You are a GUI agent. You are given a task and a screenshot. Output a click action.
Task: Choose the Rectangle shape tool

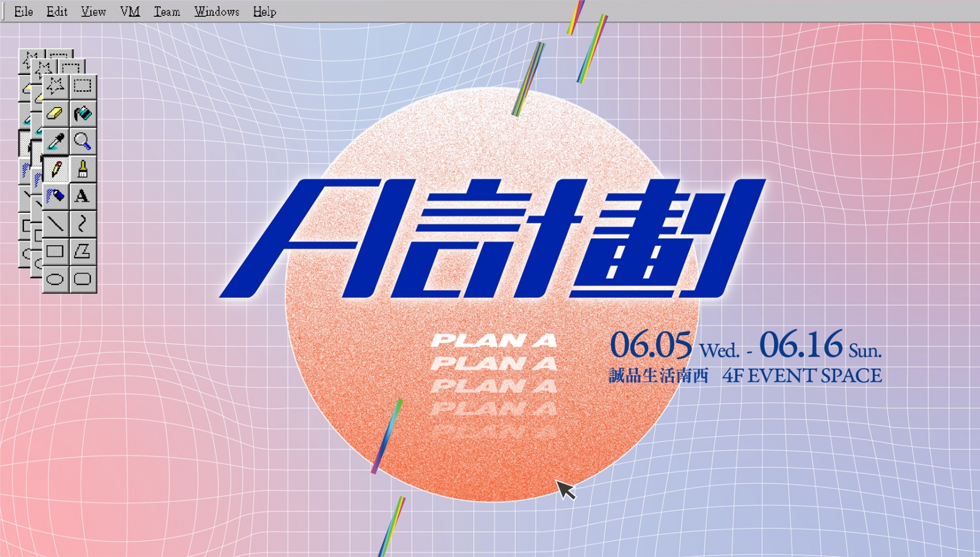coord(55,251)
